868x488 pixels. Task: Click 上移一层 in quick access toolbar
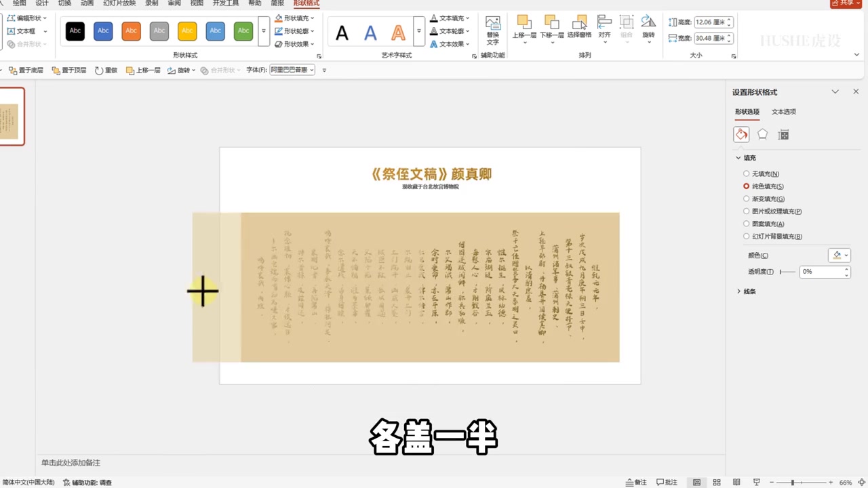(143, 70)
